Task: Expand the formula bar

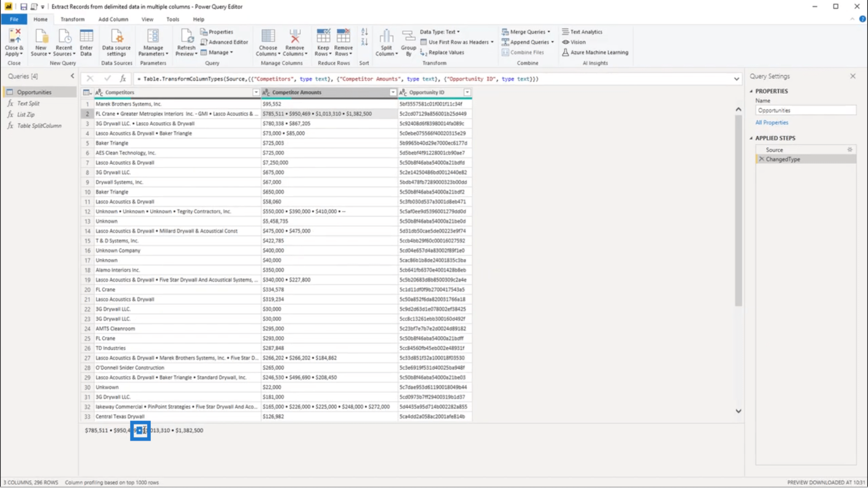Action: tap(736, 79)
